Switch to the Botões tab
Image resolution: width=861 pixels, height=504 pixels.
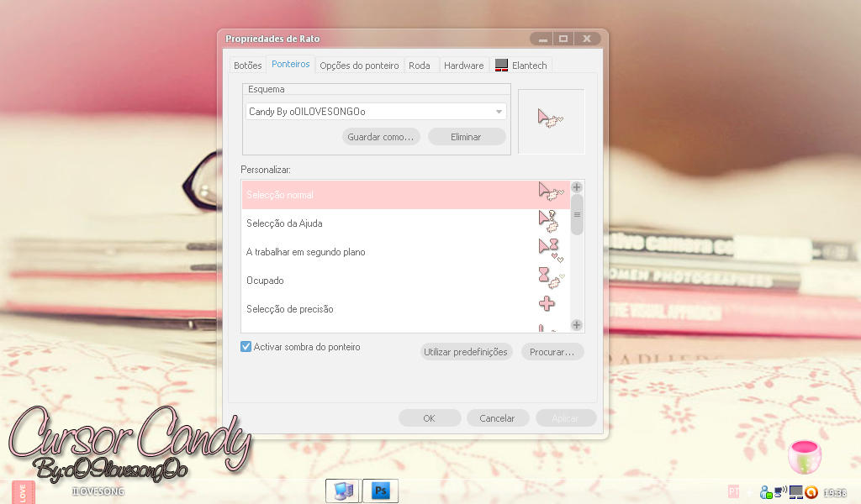[x=248, y=66]
